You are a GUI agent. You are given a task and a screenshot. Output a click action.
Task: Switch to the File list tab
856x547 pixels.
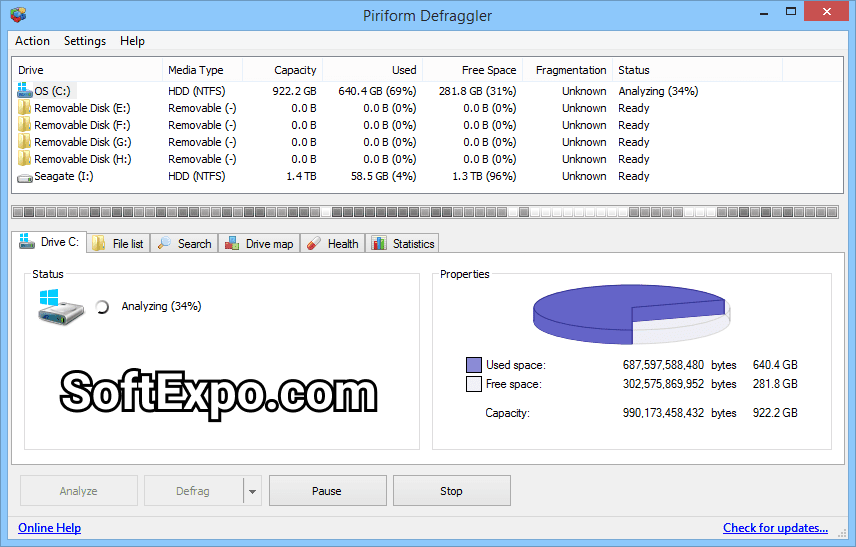coord(118,243)
